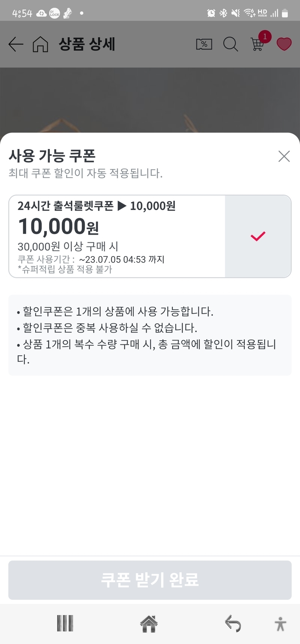Toggle the red checkmark on the 출석룰렛쿠폰 coupon
This screenshot has height=644, width=300.
pos(258,236)
